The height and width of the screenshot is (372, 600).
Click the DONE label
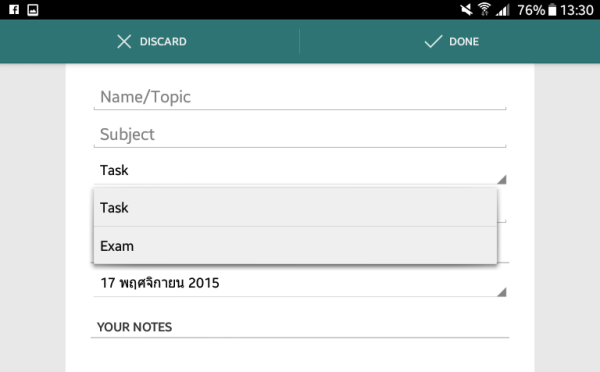(464, 41)
